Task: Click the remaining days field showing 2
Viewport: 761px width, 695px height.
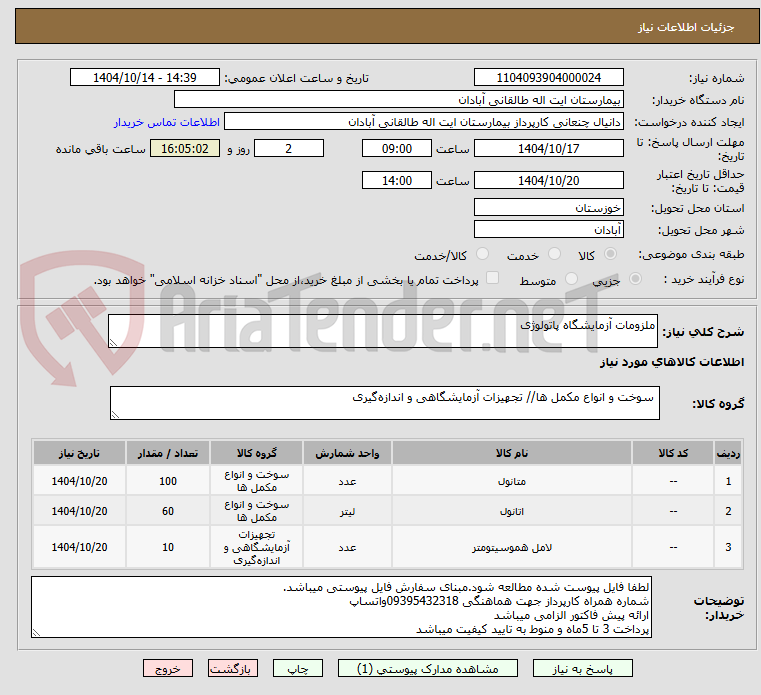Action: click(289, 149)
